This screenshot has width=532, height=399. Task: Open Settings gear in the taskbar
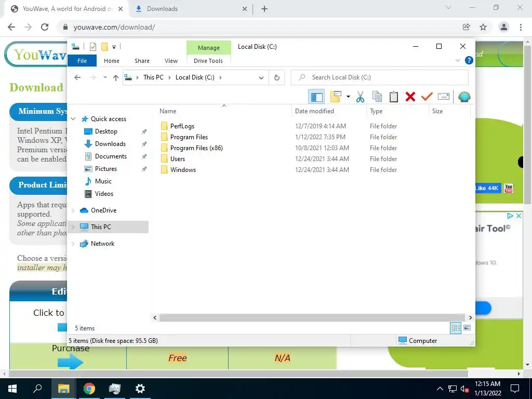point(140,389)
